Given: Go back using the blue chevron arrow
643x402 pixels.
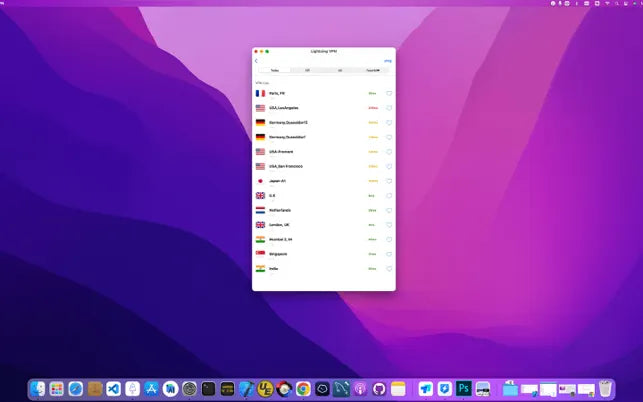Looking at the screenshot, I should pyautogui.click(x=256, y=61).
